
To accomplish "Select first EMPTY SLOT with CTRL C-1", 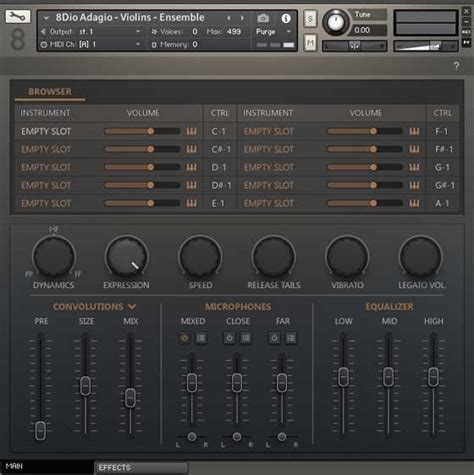I will pos(46,131).
